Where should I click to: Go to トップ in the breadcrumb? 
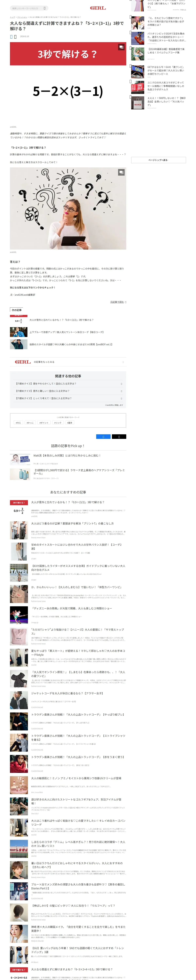(12, 17)
